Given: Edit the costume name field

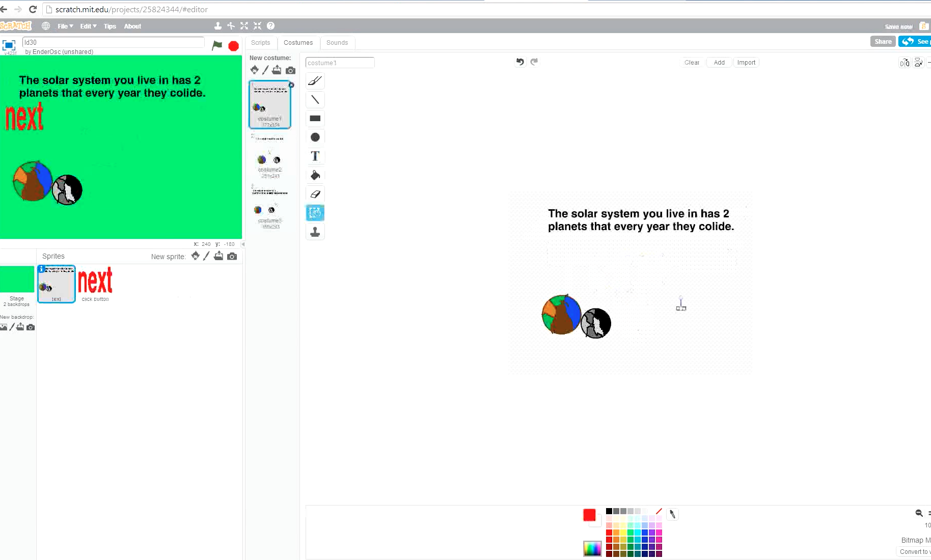Looking at the screenshot, I should (x=340, y=63).
